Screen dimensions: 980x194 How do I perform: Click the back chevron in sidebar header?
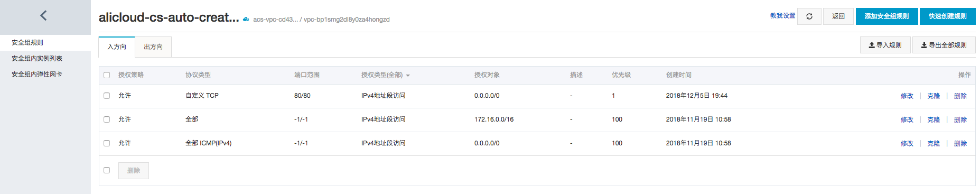(x=44, y=16)
